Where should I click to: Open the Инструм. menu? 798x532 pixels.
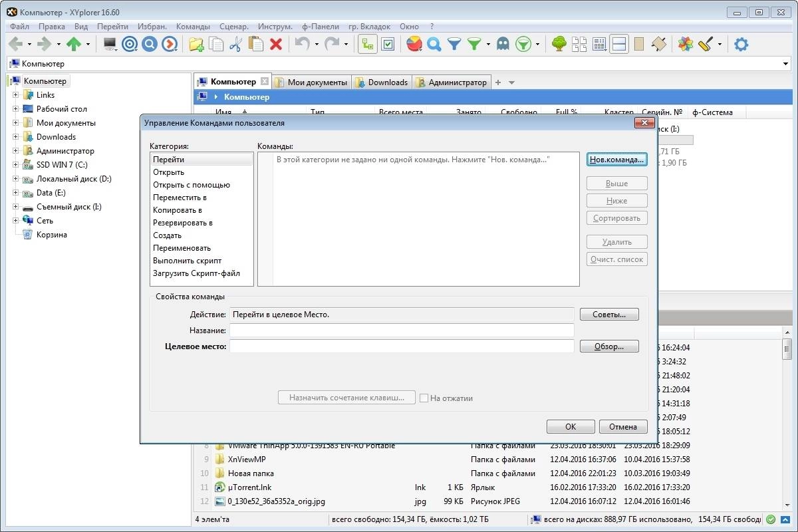tap(275, 27)
